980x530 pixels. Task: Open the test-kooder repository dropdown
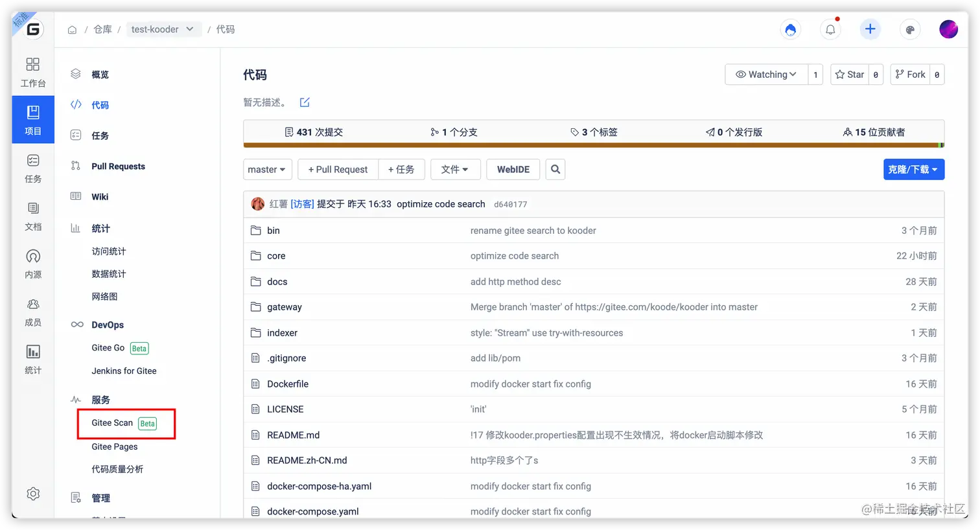click(163, 29)
